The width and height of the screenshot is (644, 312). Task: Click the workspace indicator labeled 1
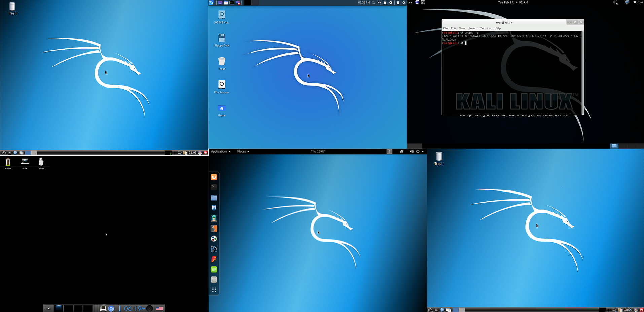point(389,151)
